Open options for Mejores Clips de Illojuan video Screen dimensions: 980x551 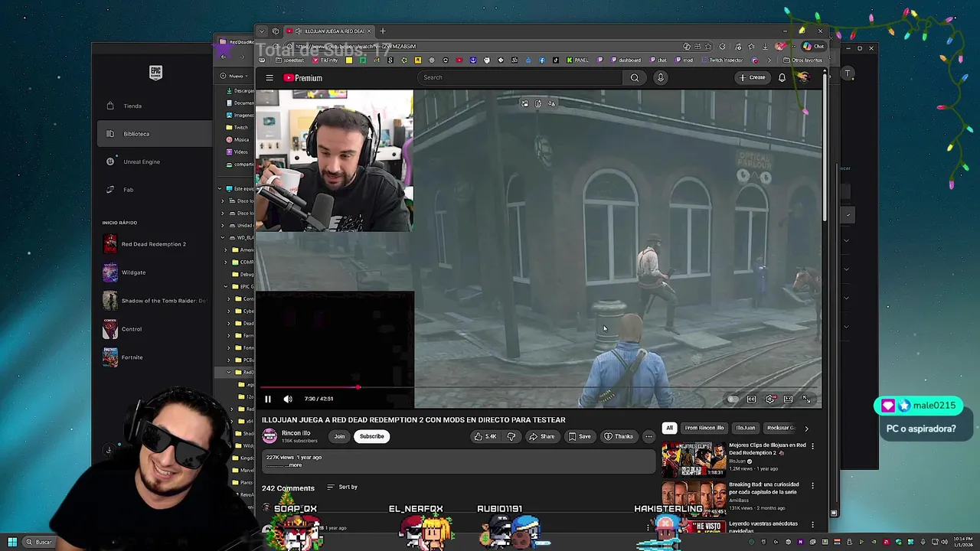[x=812, y=446]
